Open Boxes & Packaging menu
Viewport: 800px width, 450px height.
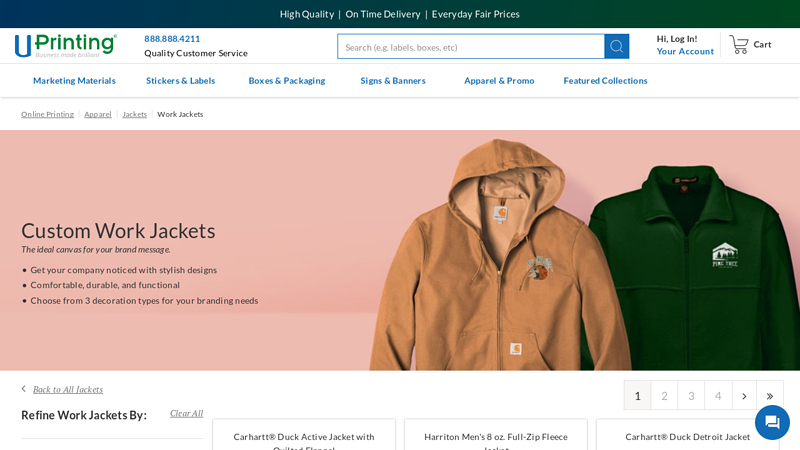pyautogui.click(x=287, y=81)
